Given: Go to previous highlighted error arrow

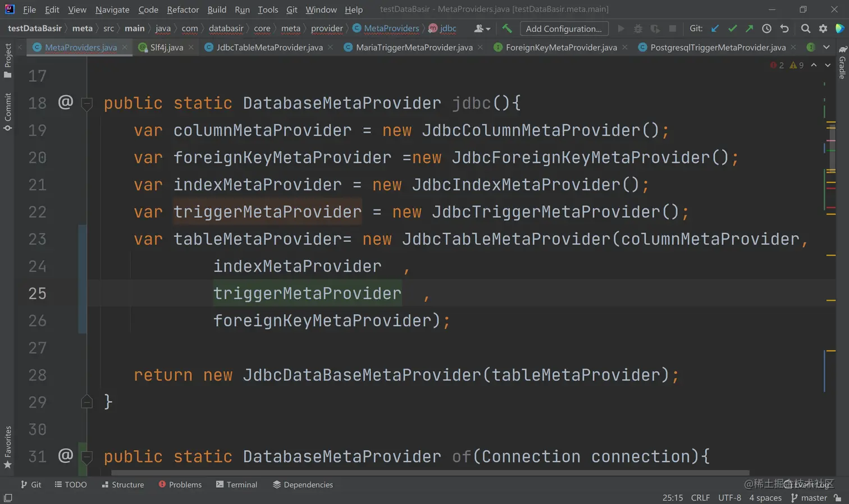Looking at the screenshot, I should coord(814,65).
